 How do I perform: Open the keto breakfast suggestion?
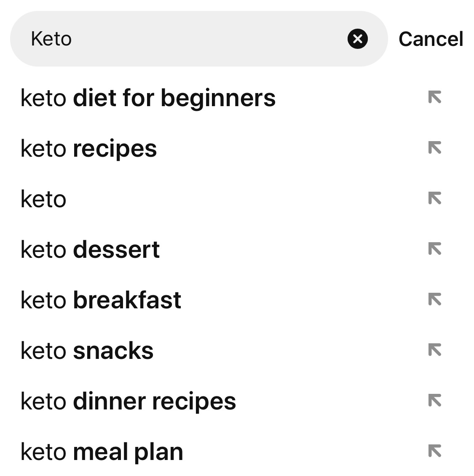[101, 300]
